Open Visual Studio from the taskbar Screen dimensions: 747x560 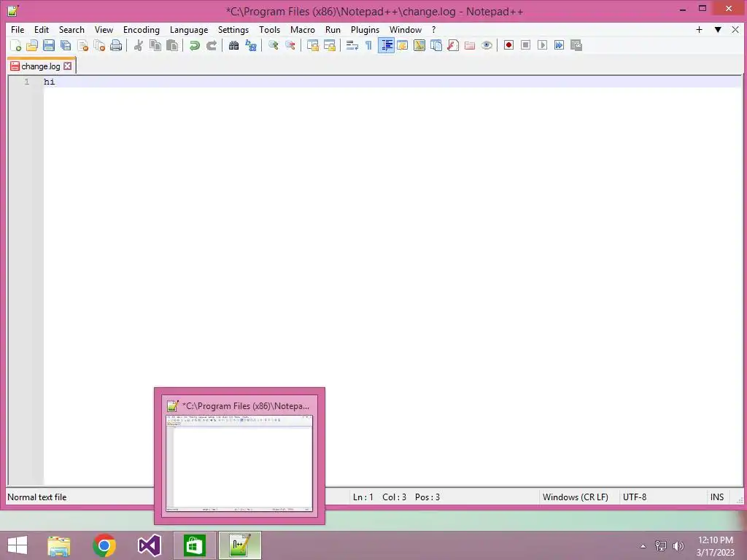pyautogui.click(x=149, y=545)
